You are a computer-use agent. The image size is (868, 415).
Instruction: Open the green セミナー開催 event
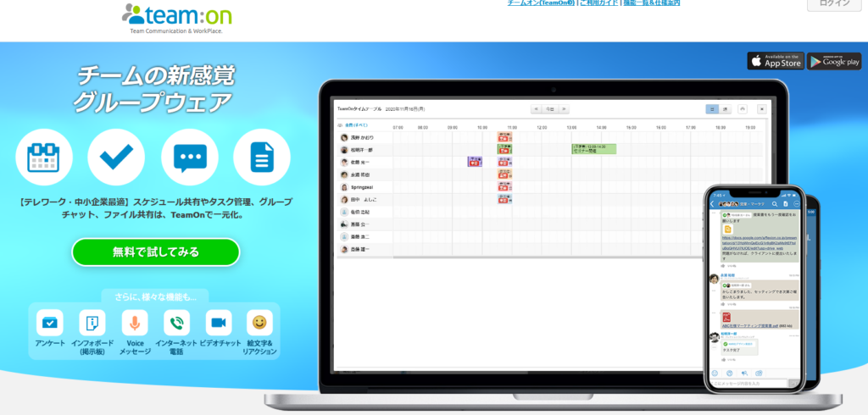click(x=594, y=149)
